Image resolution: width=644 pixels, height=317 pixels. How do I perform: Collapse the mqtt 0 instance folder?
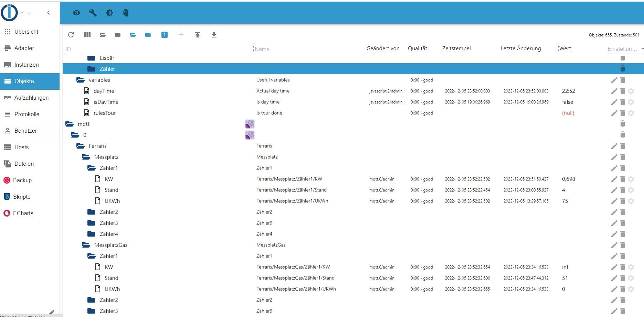click(x=75, y=135)
